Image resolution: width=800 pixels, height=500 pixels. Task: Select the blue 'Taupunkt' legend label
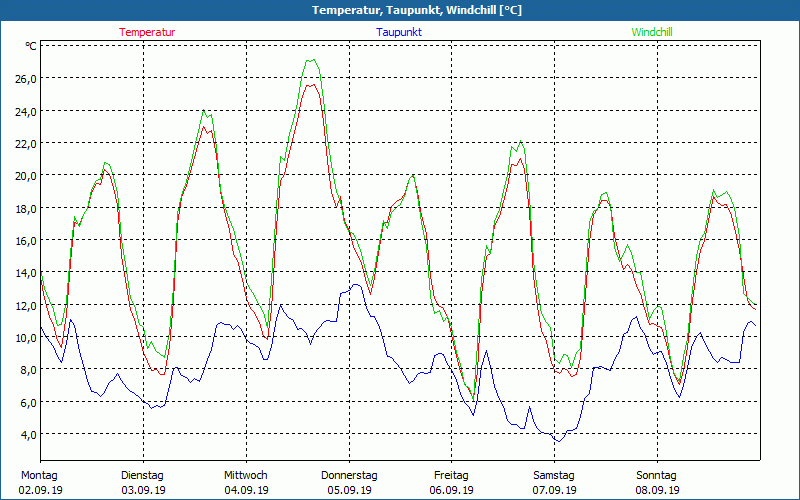(x=399, y=32)
